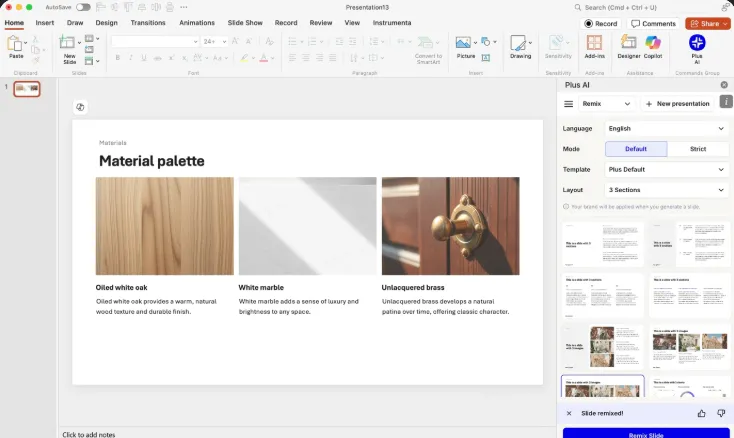Click the Material palette slide title
734x438 pixels.
click(x=152, y=161)
